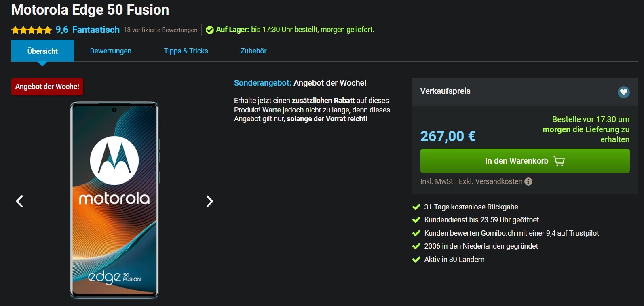Switch to the Bewertungen tab
Screen dimensions: 644x306
(110, 51)
